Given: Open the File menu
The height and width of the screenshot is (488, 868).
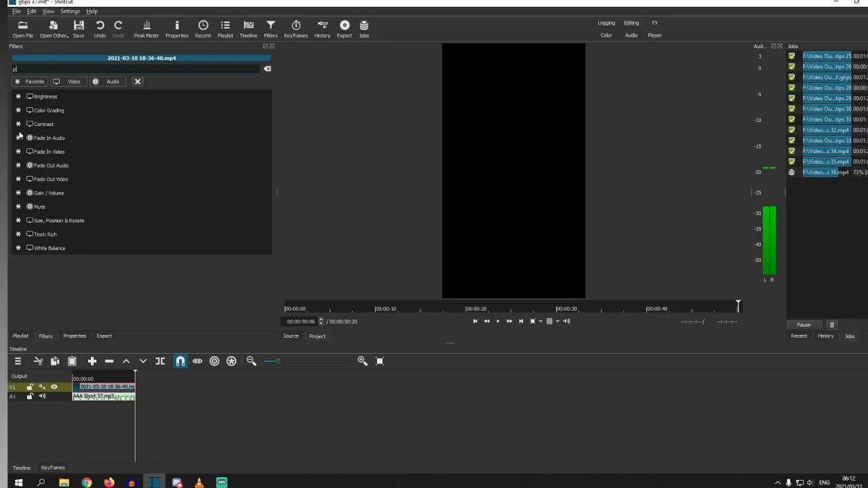Looking at the screenshot, I should [16, 12].
